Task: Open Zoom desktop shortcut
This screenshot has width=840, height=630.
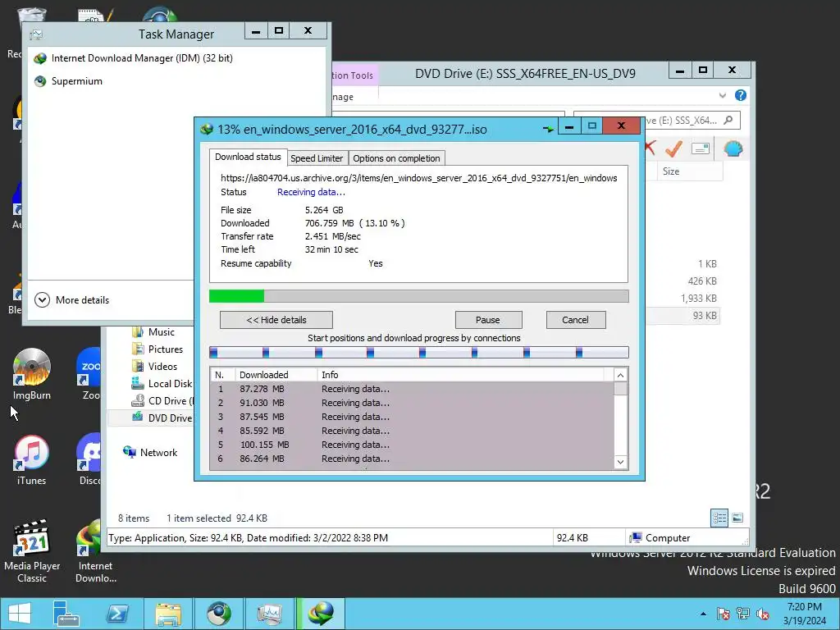Action: [x=90, y=374]
